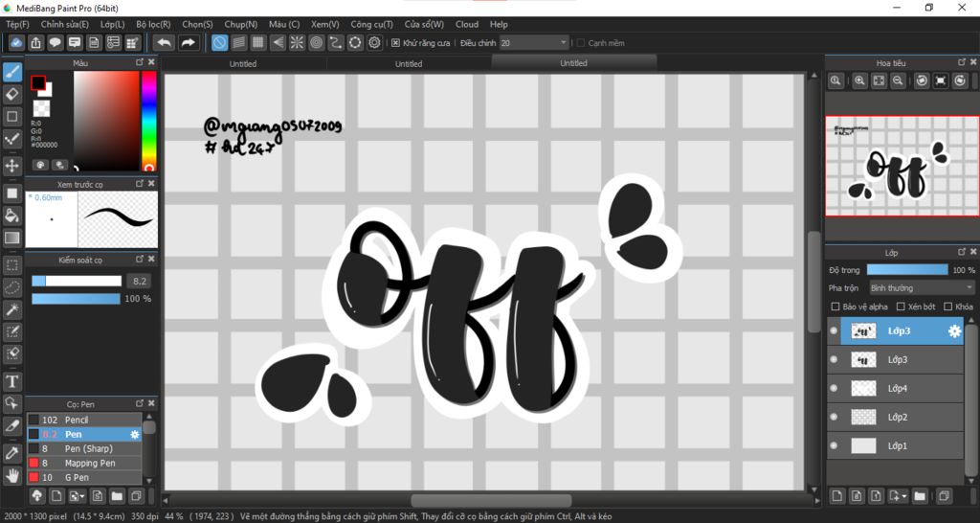Viewport: 980px width, 523px height.
Task: Select the Bucket fill tool
Action: tap(11, 216)
